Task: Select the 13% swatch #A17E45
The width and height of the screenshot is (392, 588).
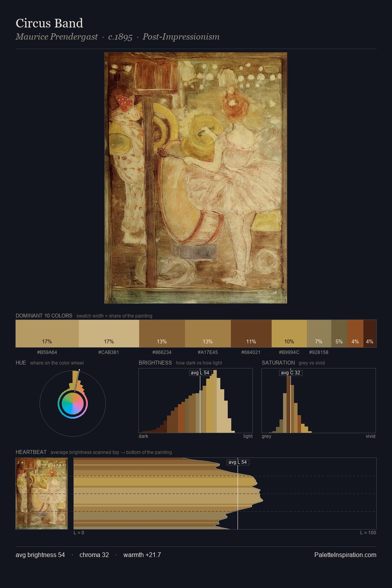Action: coord(208,334)
